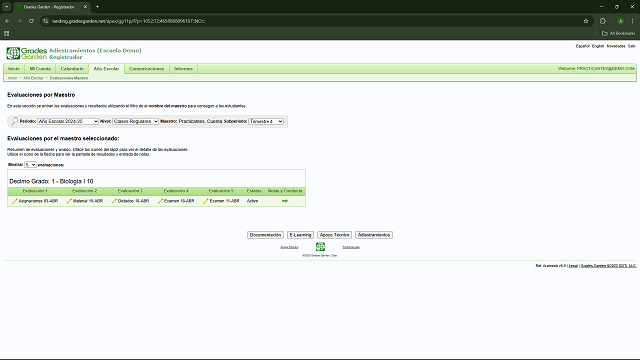Go to Mi Cuenta tab

pos(40,69)
